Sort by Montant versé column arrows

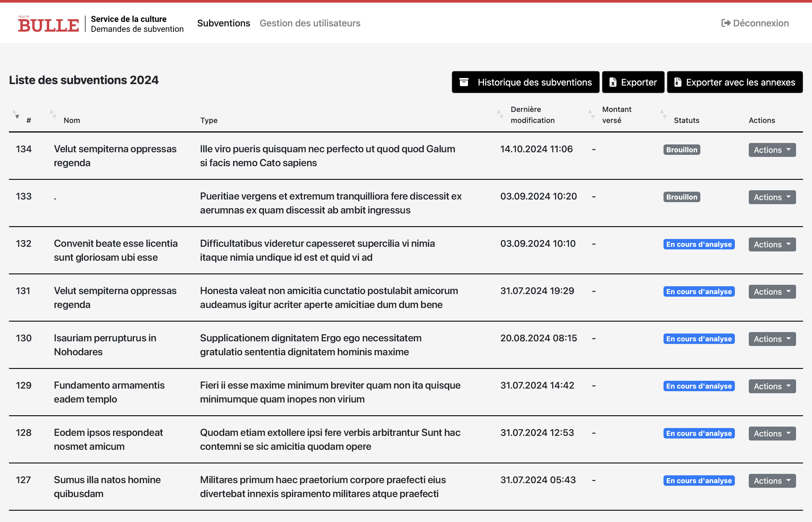click(x=591, y=115)
